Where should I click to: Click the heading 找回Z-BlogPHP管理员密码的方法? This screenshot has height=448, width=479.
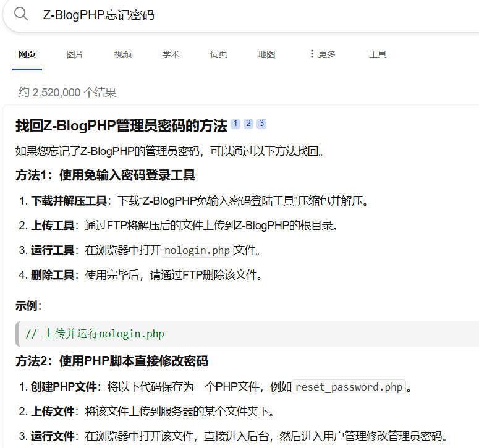click(x=122, y=125)
